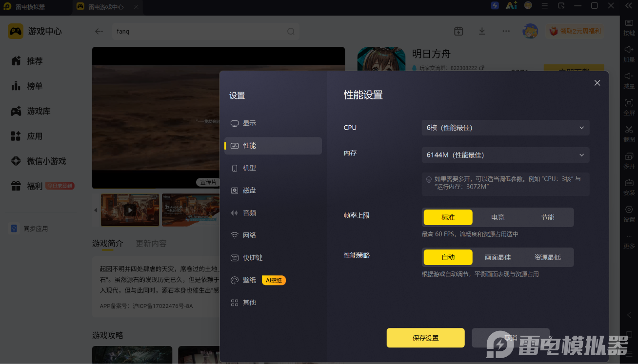Play the video thumbnail below the trailer

click(x=130, y=210)
